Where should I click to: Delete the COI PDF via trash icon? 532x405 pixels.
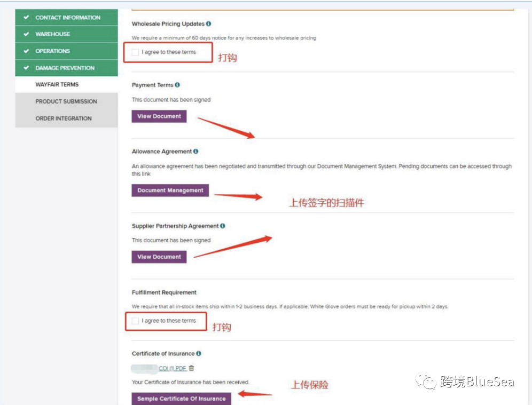pyautogui.click(x=191, y=368)
